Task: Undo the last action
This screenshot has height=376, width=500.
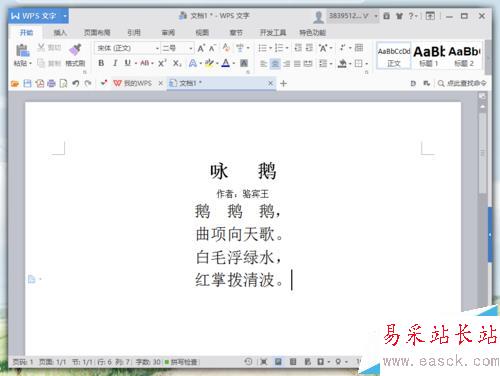Action: [x=76, y=83]
